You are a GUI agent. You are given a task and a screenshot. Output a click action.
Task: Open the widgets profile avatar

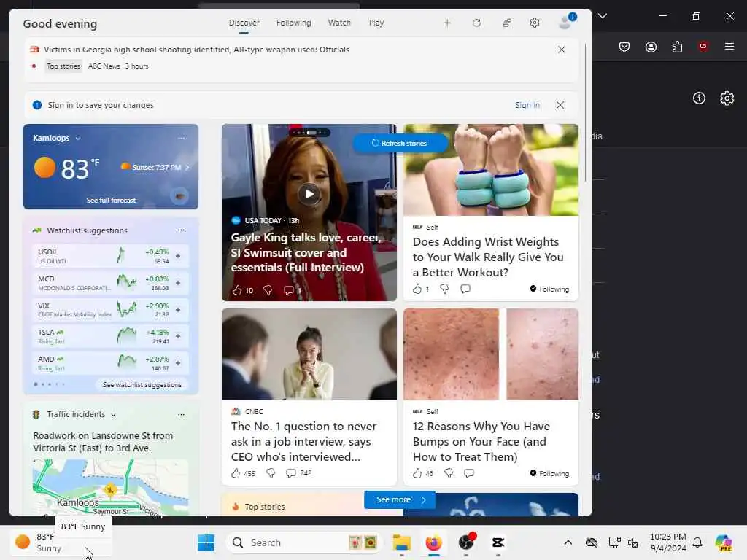(x=566, y=22)
